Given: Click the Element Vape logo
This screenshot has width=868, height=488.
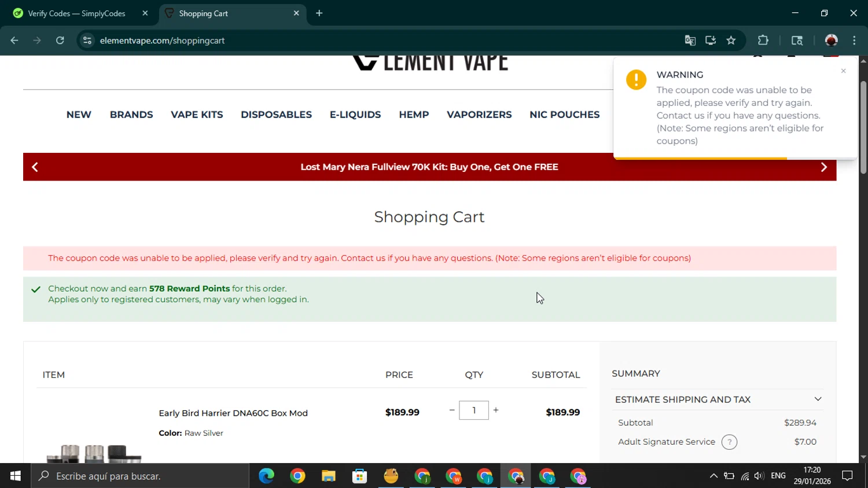Looking at the screenshot, I should [430, 63].
